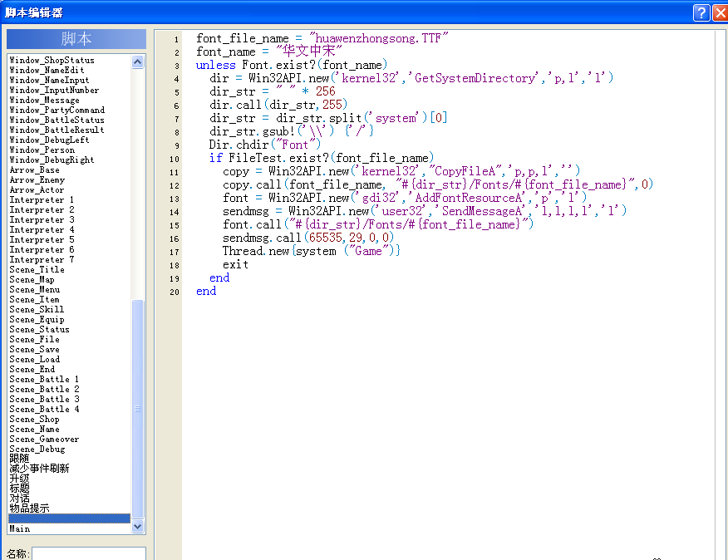The height and width of the screenshot is (560, 728).
Task: Select Window_DebugLeft script
Action: click(x=49, y=140)
